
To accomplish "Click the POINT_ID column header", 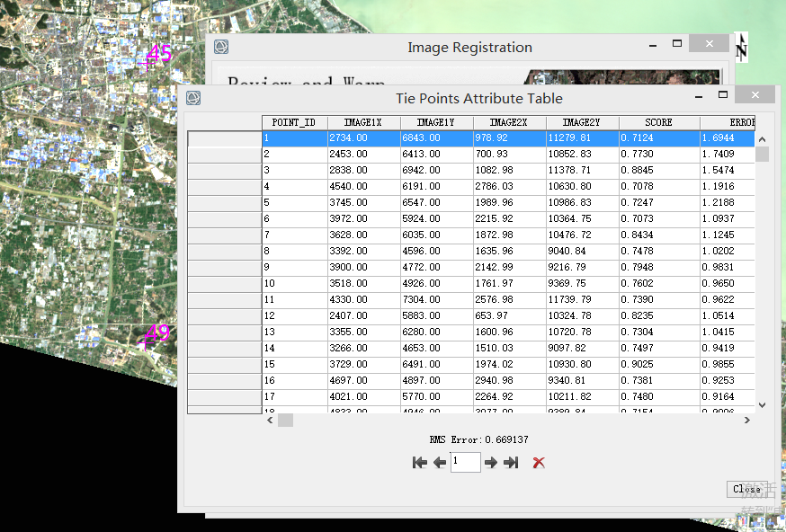I will tap(294, 122).
